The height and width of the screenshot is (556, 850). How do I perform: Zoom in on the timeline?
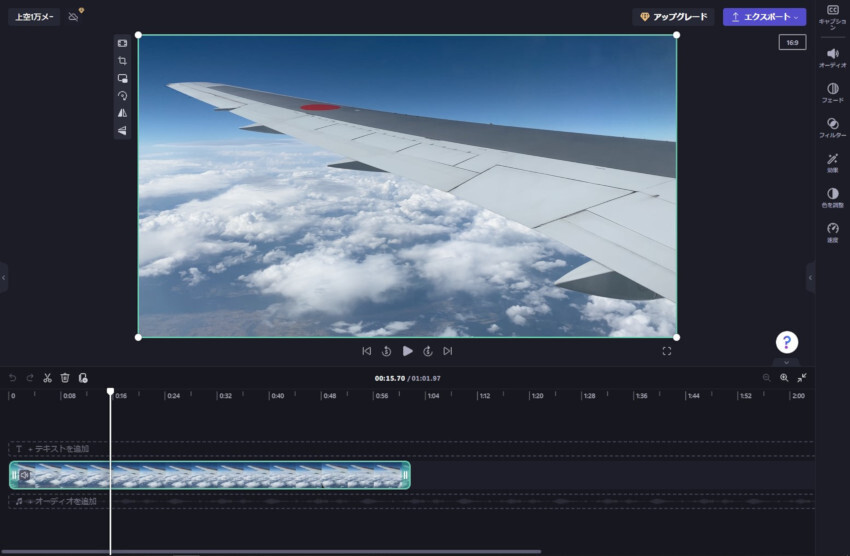click(784, 378)
